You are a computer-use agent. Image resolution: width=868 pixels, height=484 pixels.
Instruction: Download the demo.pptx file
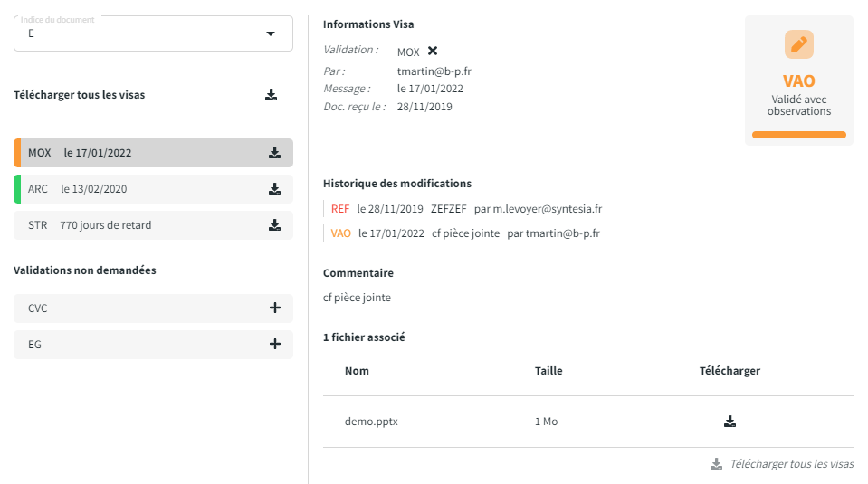pos(730,422)
